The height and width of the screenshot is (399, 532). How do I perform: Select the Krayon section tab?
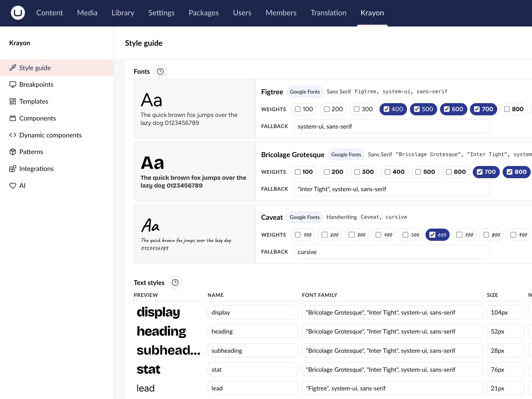[372, 13]
